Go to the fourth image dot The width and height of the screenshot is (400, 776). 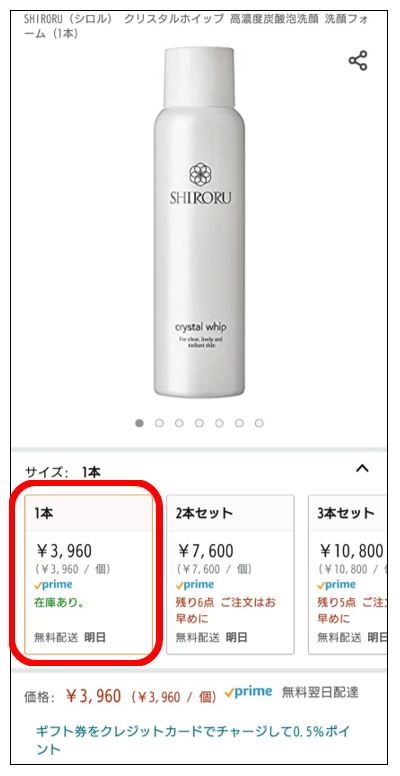coord(199,423)
